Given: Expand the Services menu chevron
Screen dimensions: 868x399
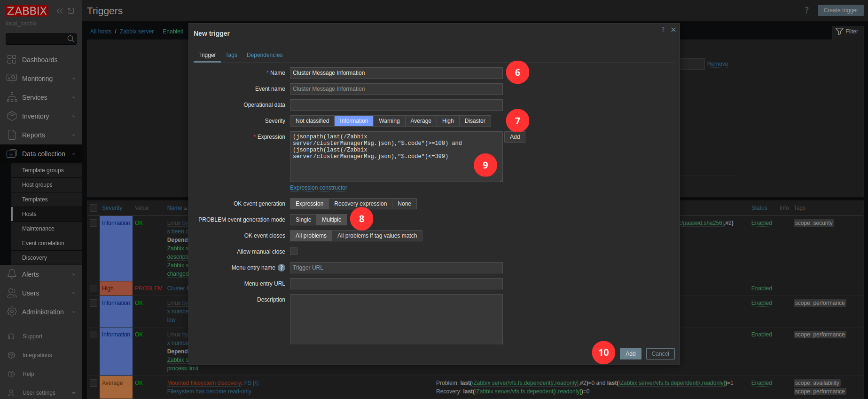Looking at the screenshot, I should (x=74, y=97).
